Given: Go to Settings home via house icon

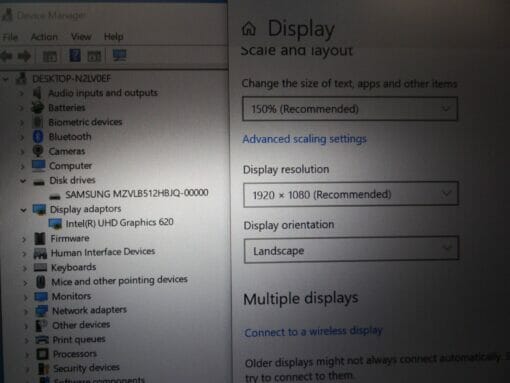Looking at the screenshot, I should click(249, 29).
